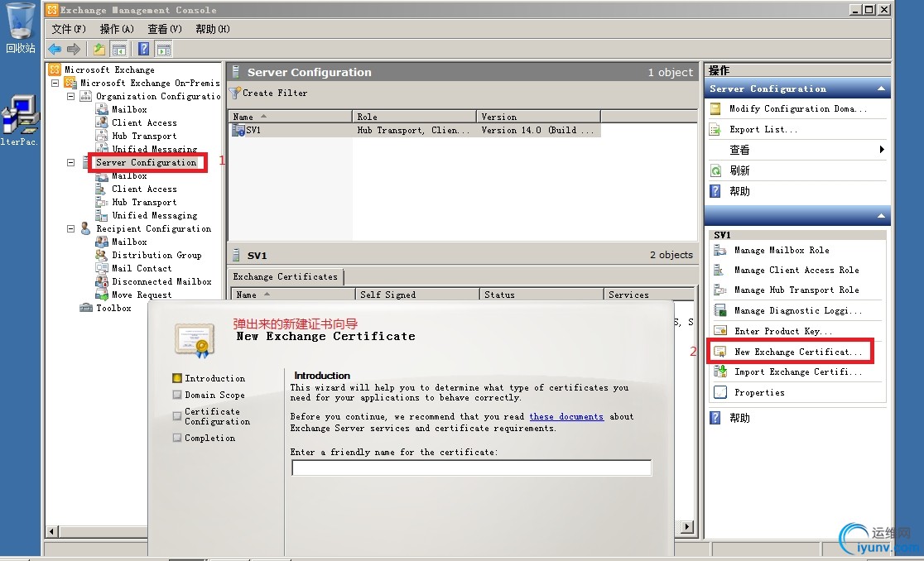Open the 文件(F) menu
This screenshot has height=561, width=924.
[x=69, y=29]
